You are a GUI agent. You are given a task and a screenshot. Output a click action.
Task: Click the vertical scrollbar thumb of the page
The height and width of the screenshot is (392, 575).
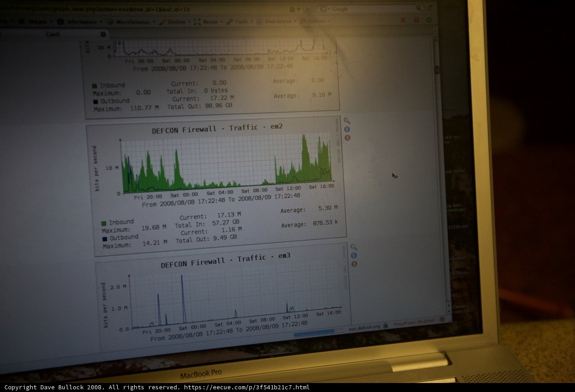click(x=437, y=70)
